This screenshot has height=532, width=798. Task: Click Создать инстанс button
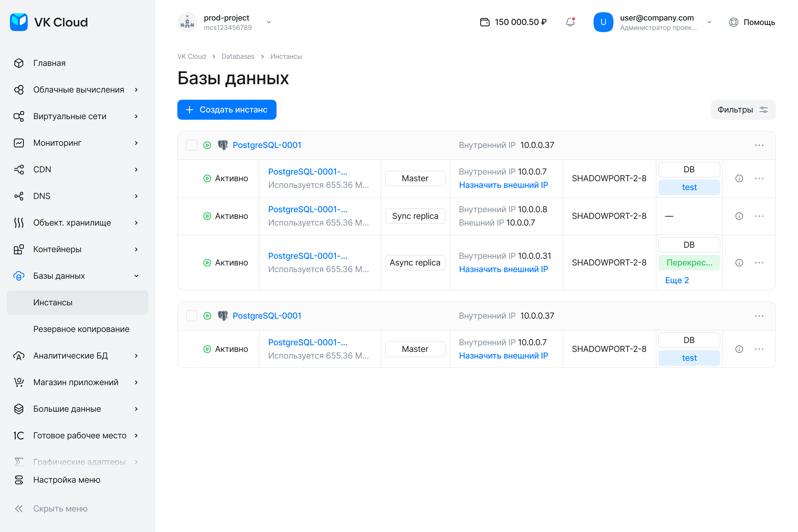(227, 110)
